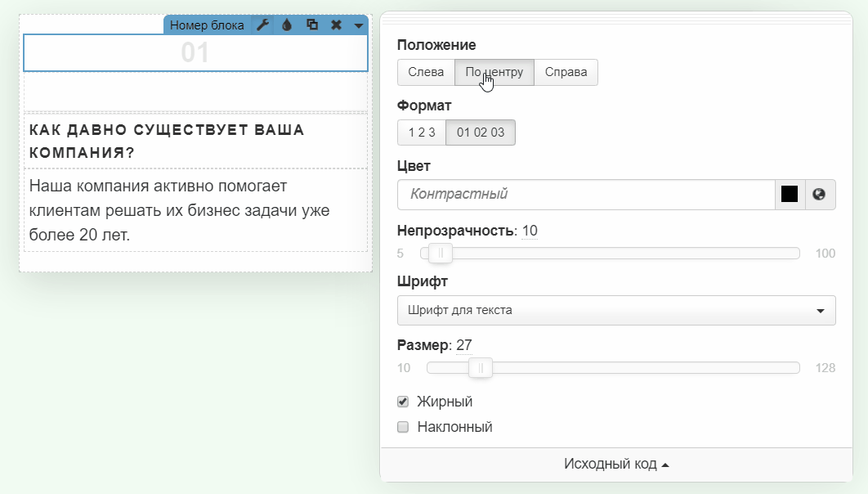Image resolution: width=868 pixels, height=494 pixels.
Task: Click the Контрастный color input field
Action: point(585,195)
